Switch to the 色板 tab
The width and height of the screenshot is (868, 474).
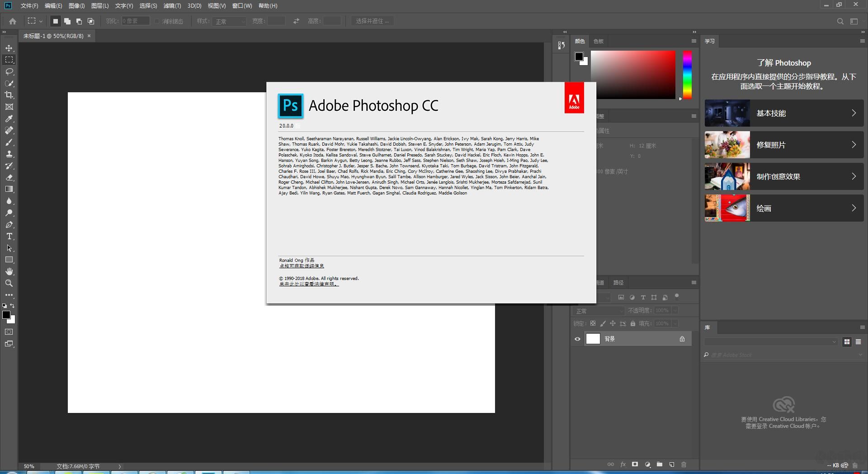[x=598, y=41]
